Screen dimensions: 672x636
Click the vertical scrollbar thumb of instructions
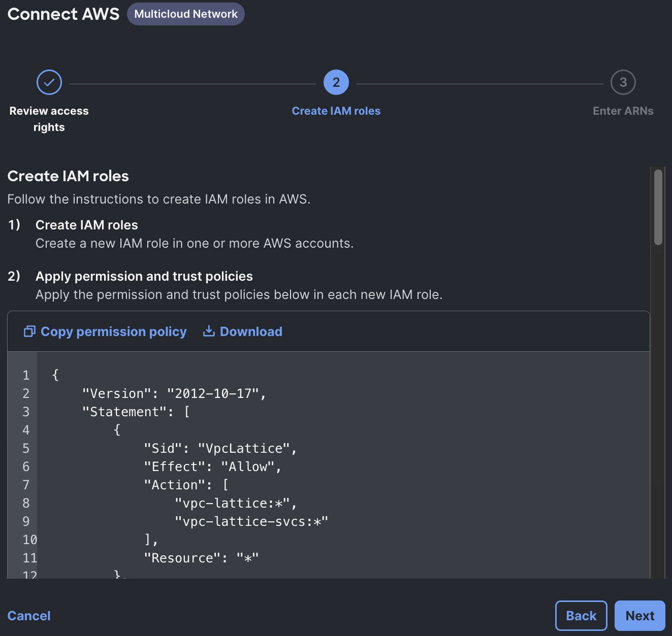658,207
